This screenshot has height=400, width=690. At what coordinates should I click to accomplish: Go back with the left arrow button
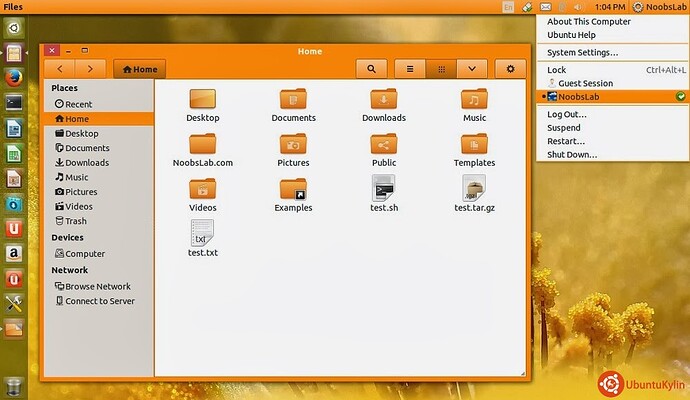click(x=60, y=69)
